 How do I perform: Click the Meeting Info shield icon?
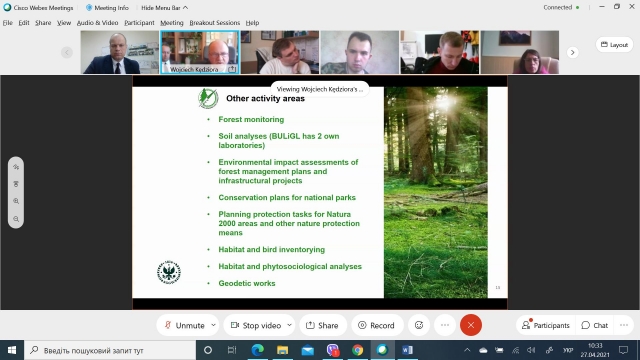pyautogui.click(x=89, y=8)
